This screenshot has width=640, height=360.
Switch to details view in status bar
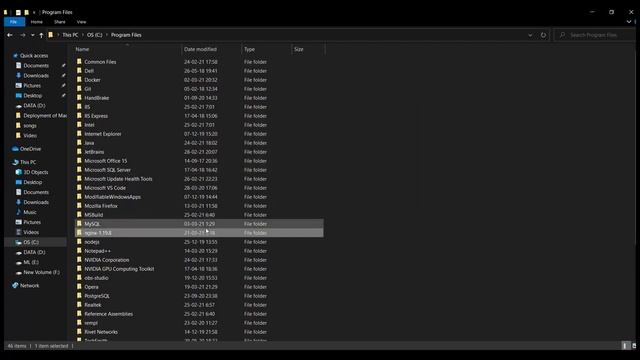point(625,346)
